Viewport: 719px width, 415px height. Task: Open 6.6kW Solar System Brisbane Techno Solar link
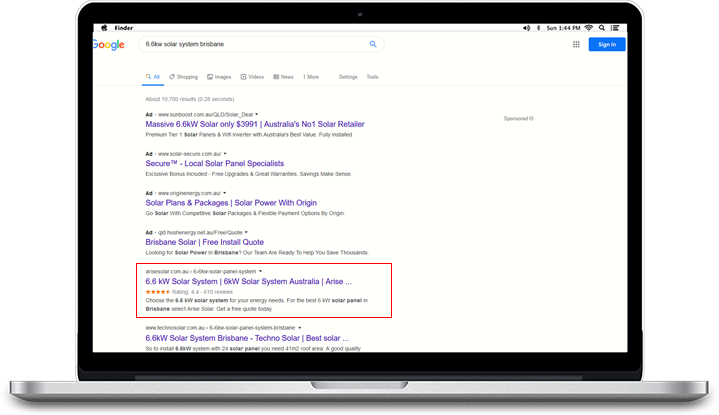pyautogui.click(x=247, y=338)
